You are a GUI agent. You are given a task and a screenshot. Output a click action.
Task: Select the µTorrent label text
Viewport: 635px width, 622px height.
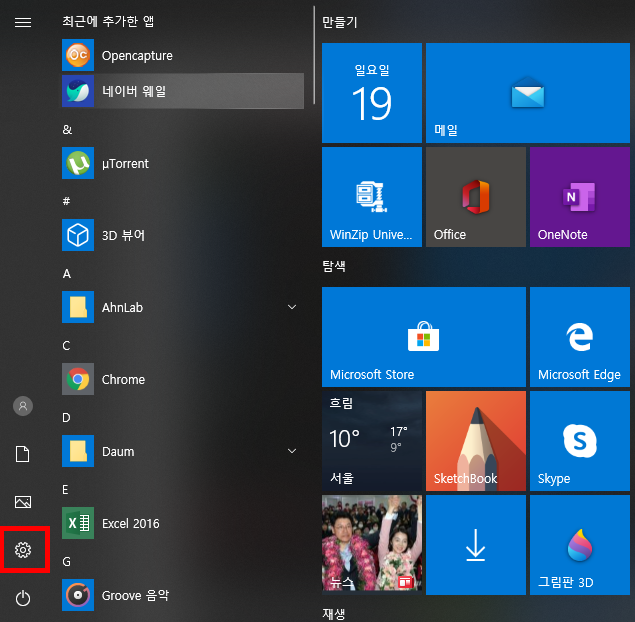[x=125, y=164]
